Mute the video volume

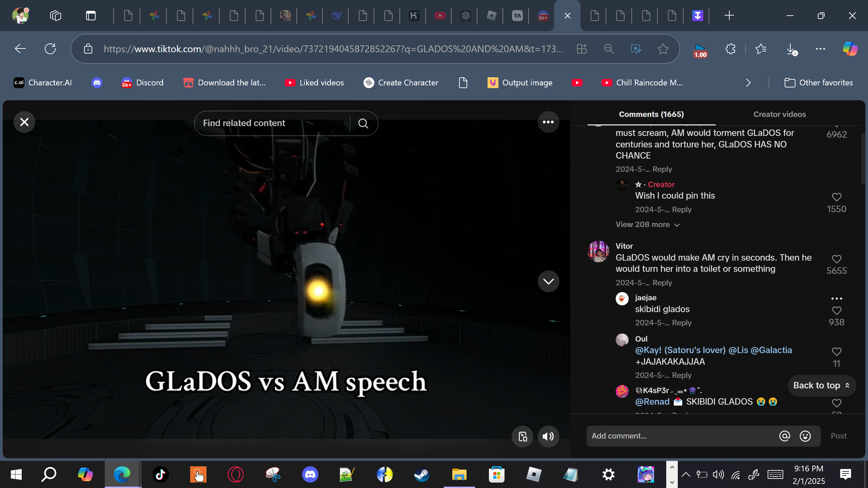(x=548, y=436)
